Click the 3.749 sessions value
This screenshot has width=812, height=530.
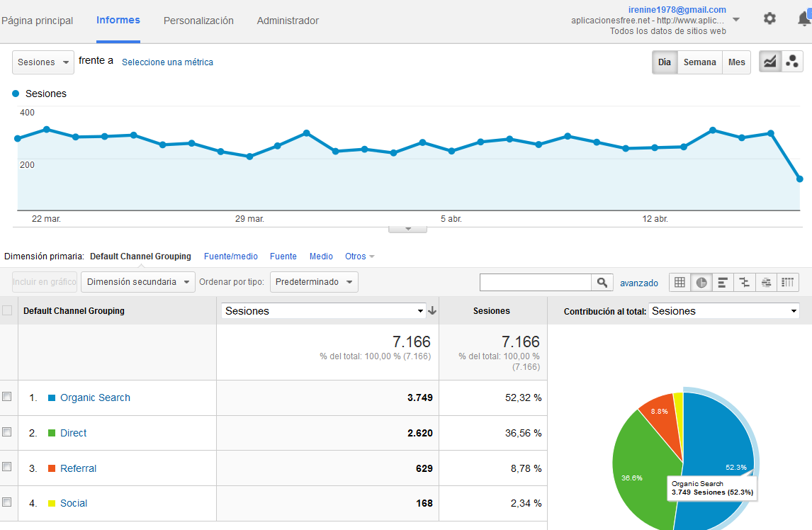coord(420,398)
